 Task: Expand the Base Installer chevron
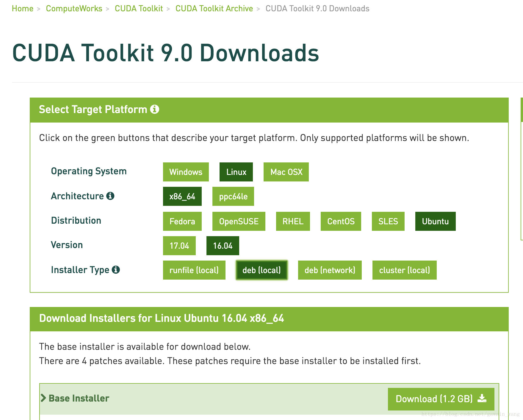43,398
